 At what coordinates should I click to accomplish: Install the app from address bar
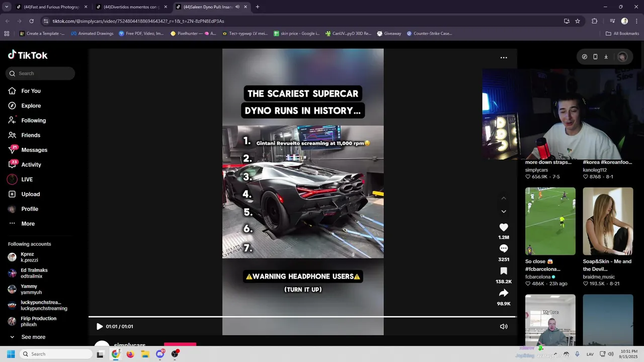point(567,21)
